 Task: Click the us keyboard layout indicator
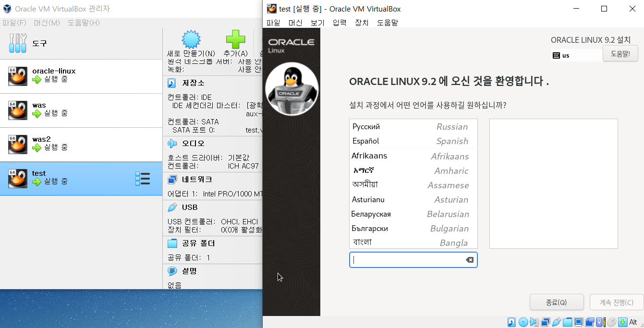tap(576, 55)
